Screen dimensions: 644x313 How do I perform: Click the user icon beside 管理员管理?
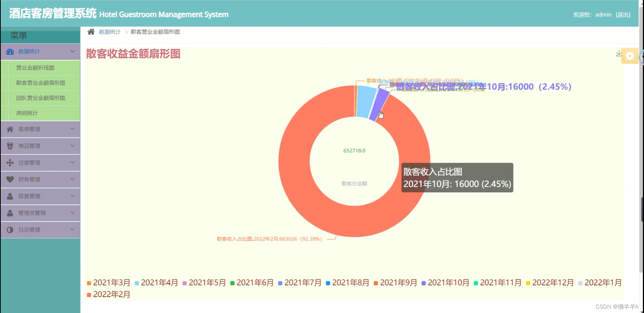(10, 213)
